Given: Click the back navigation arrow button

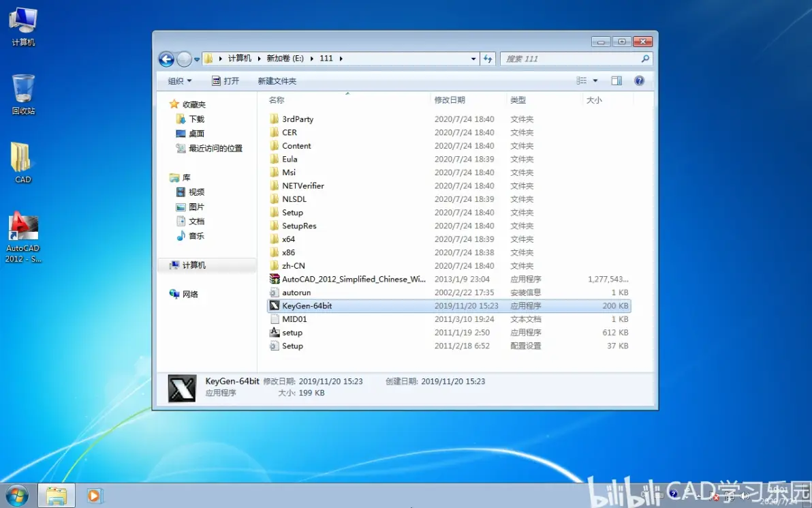Looking at the screenshot, I should [166, 59].
